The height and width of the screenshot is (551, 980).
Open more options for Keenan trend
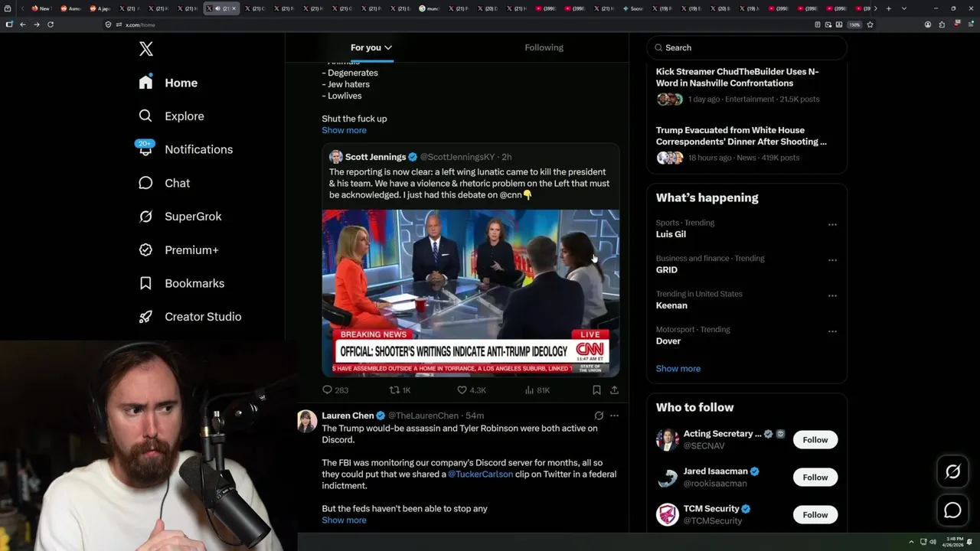(832, 295)
